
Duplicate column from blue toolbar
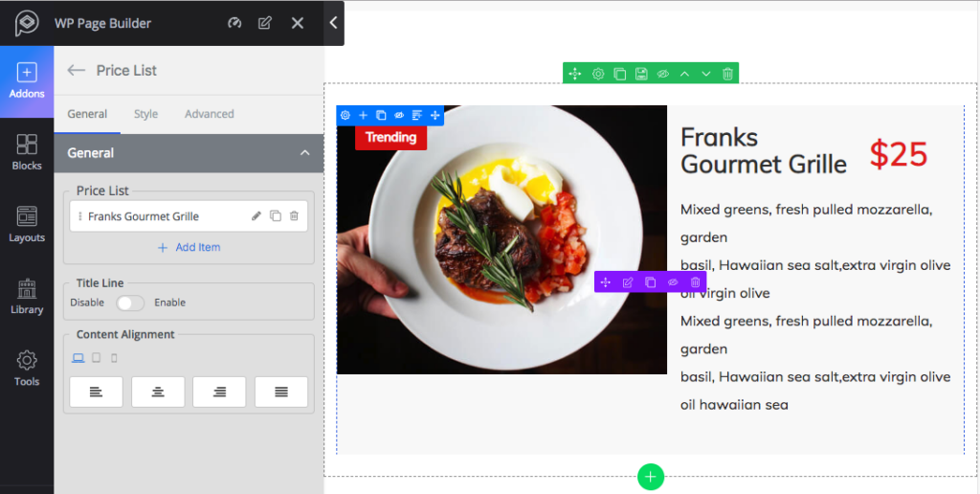coord(381,115)
